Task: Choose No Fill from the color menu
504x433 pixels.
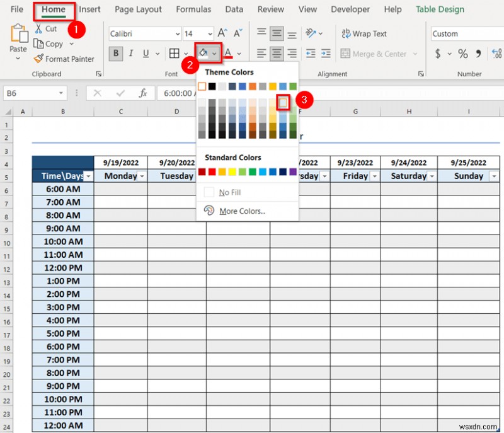Action: coord(232,192)
